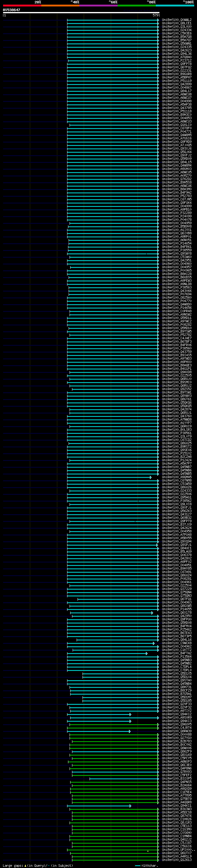Click the UniRef100_Q9XFJ1 label
Viewport: 197px width, 868px height.
coord(177,507)
